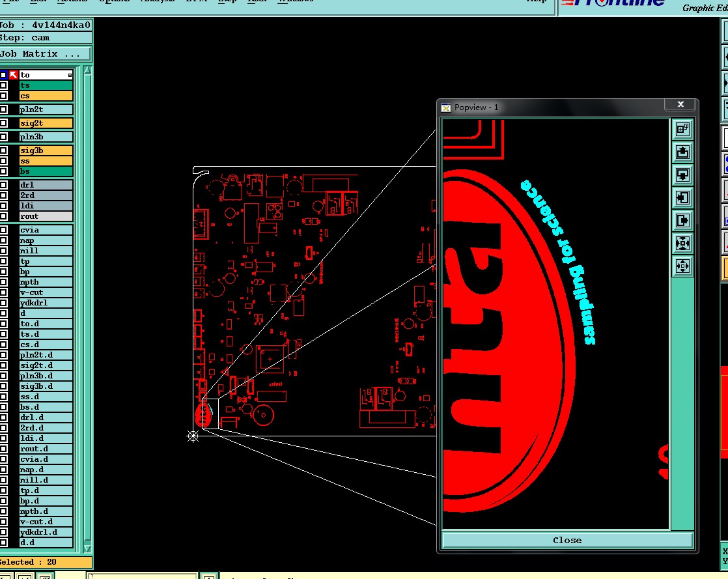Screen dimensions: 728x579
Task: Toggle checkbox for layer 'ss'
Action: 3,161
